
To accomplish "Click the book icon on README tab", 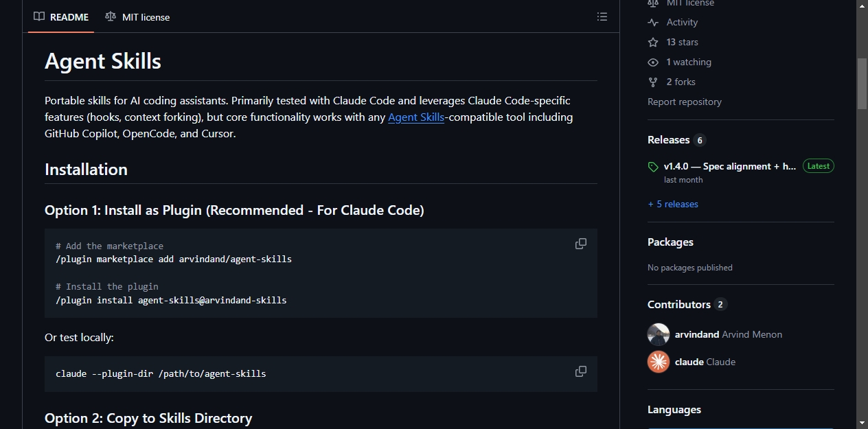I will point(39,16).
